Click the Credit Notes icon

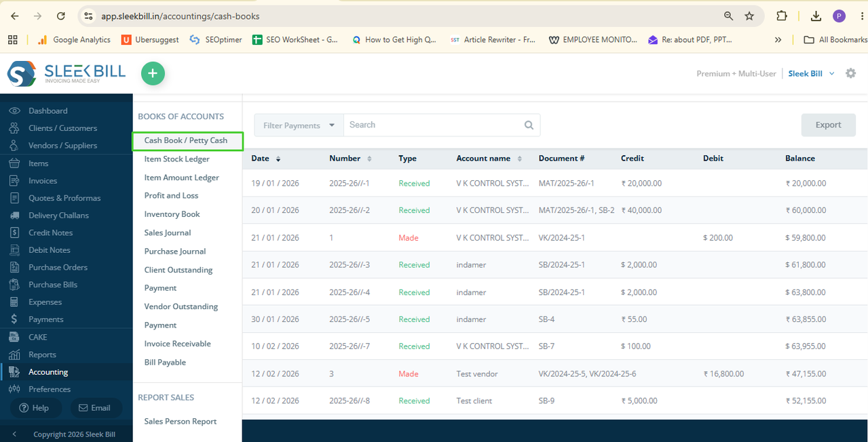pos(14,233)
